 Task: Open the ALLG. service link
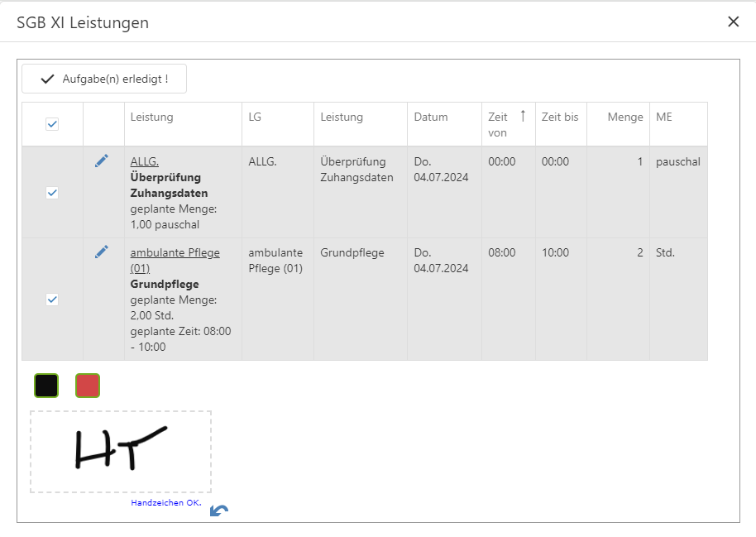(x=144, y=161)
